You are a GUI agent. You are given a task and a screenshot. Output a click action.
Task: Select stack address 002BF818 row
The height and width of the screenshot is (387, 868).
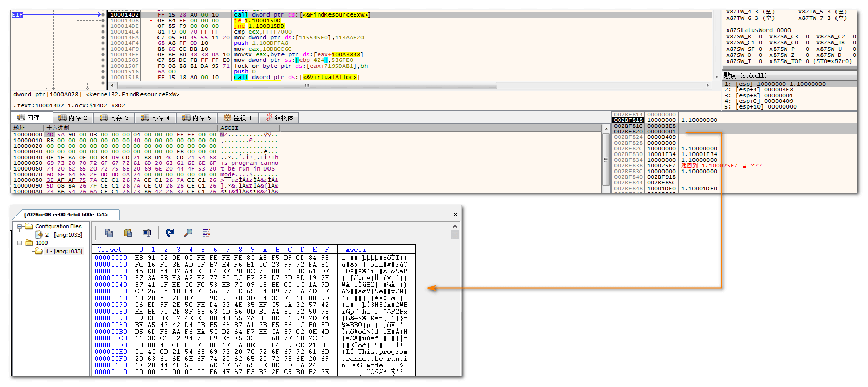[734, 120]
